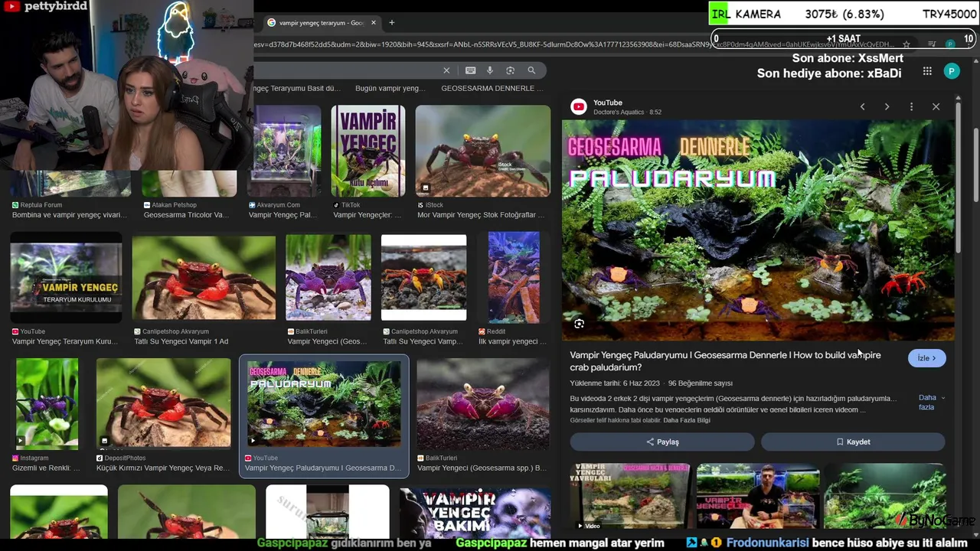Open large Geosesarma Paludaryum preview image
Image resolution: width=980 pixels, height=551 pixels.
click(758, 230)
